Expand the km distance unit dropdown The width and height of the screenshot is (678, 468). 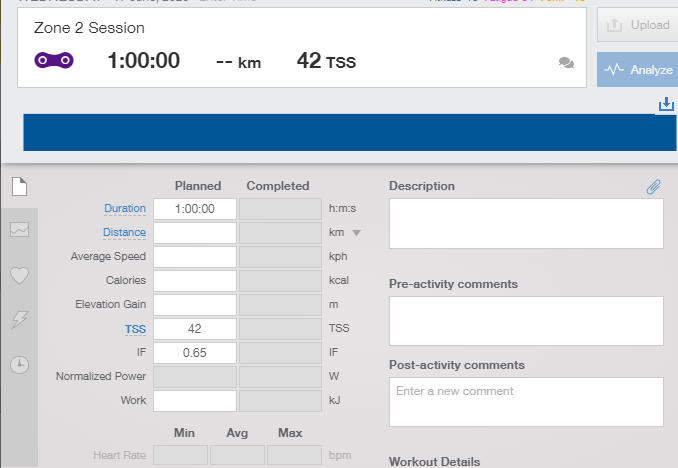(x=356, y=233)
